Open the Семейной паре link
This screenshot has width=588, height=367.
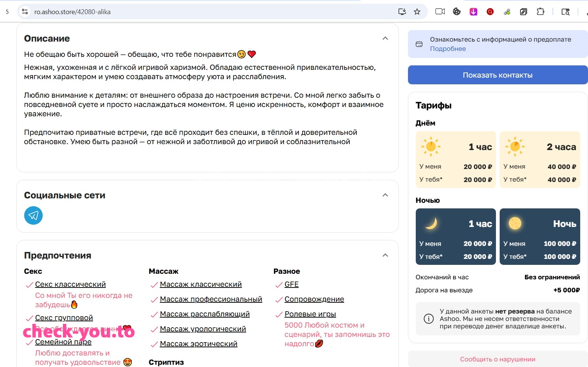tap(63, 342)
